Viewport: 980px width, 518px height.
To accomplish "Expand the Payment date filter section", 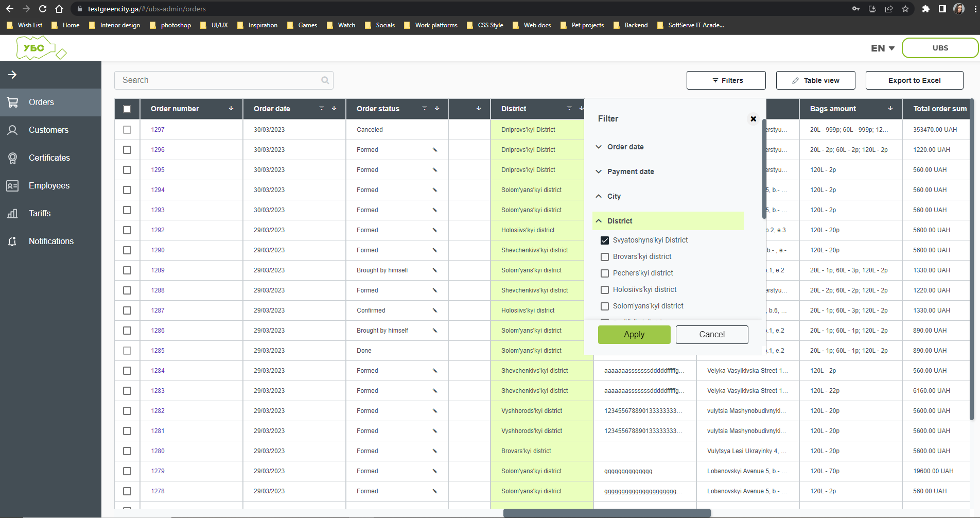I will click(x=599, y=171).
